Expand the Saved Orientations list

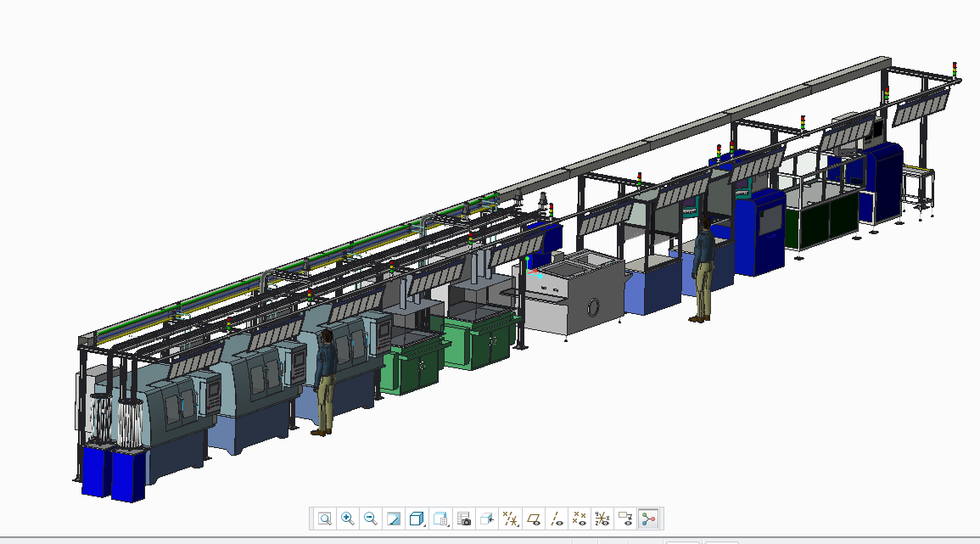tap(440, 519)
